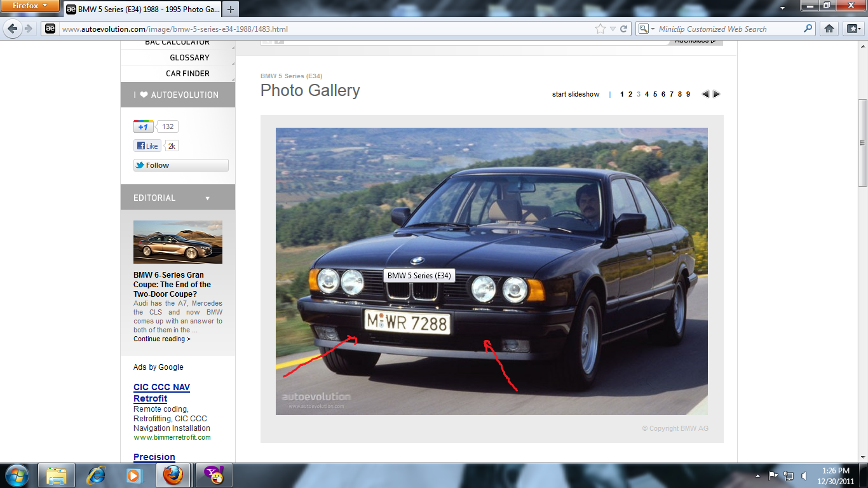Screen dimensions: 868x488
Task: Open the BMW 6-Series Gran Coupe thumbnail
Action: [178, 242]
